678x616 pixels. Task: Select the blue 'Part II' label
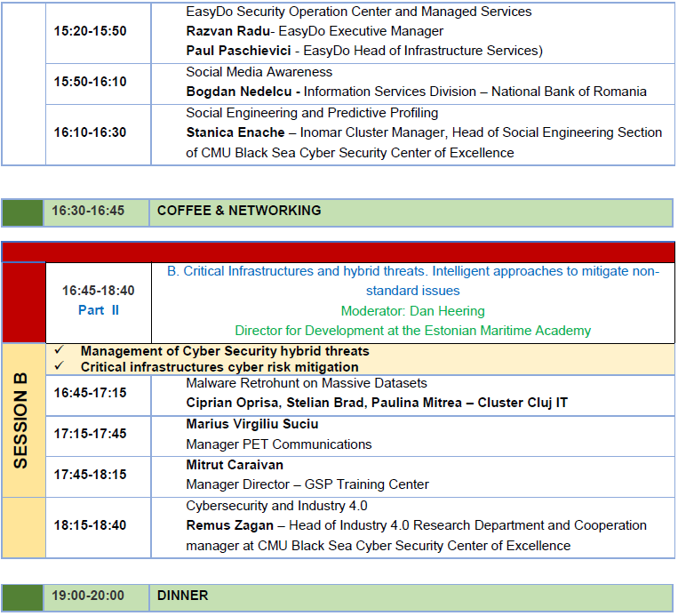[98, 310]
